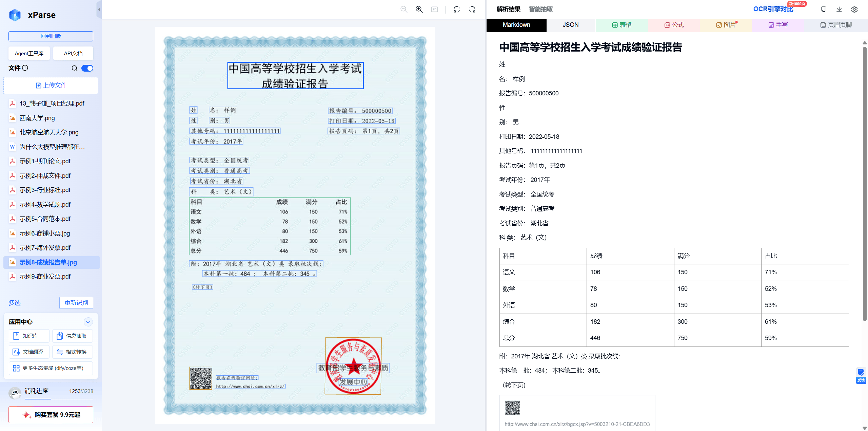This screenshot has height=431, width=868.
Task: Click the red seal stamp in preview
Action: (x=353, y=366)
